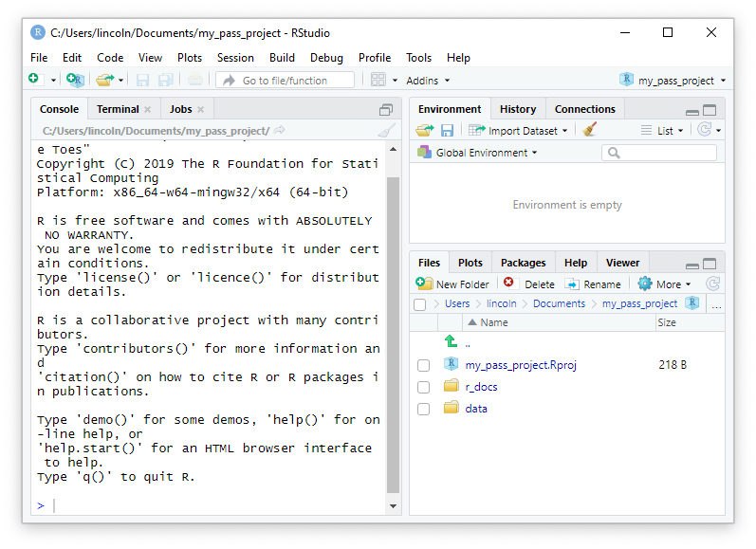This screenshot has width=756, height=549.
Task: Click View current directory arrow icon
Action: pyautogui.click(x=279, y=130)
